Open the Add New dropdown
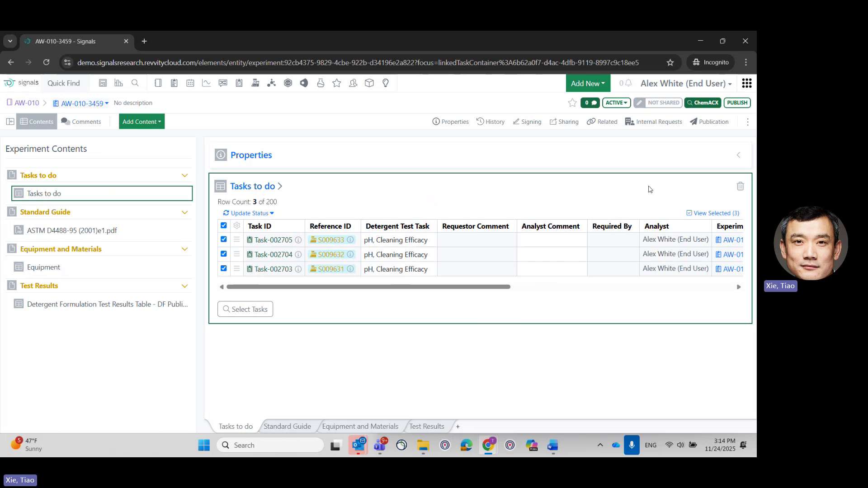 587,83
